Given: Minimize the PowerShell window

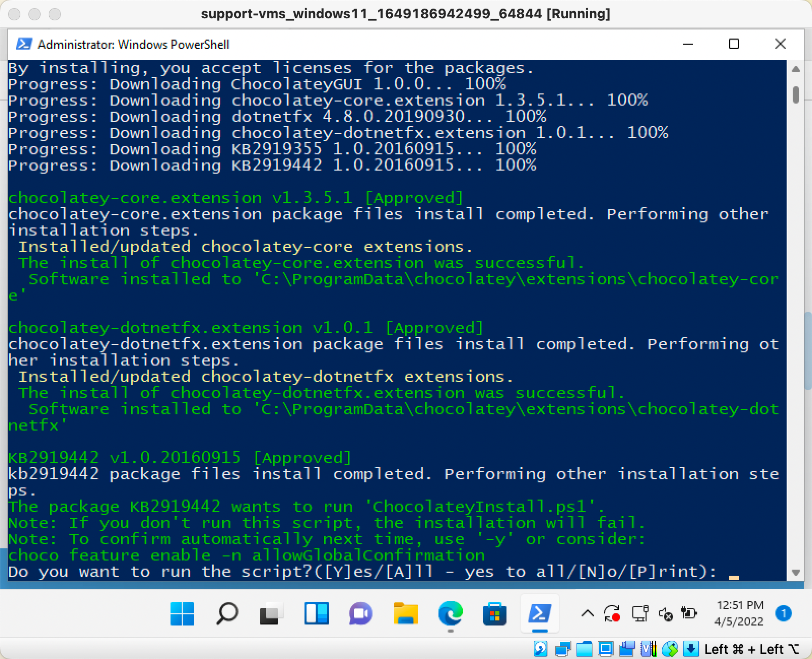Looking at the screenshot, I should (x=688, y=44).
